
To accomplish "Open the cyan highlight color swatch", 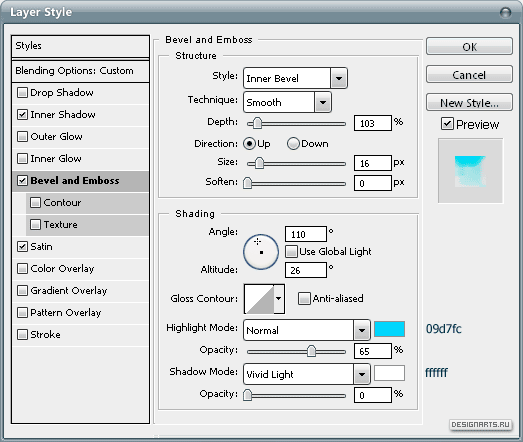I will (x=389, y=329).
